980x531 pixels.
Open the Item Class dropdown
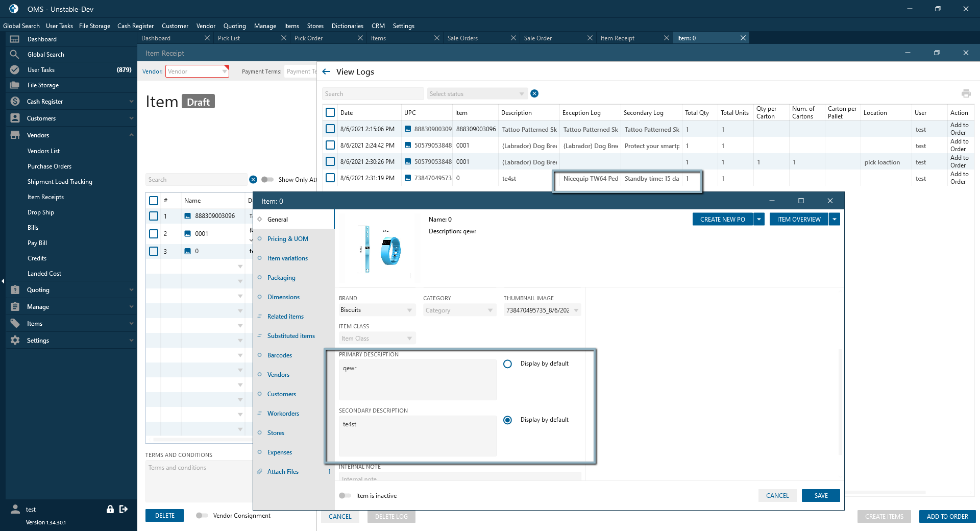tap(409, 339)
